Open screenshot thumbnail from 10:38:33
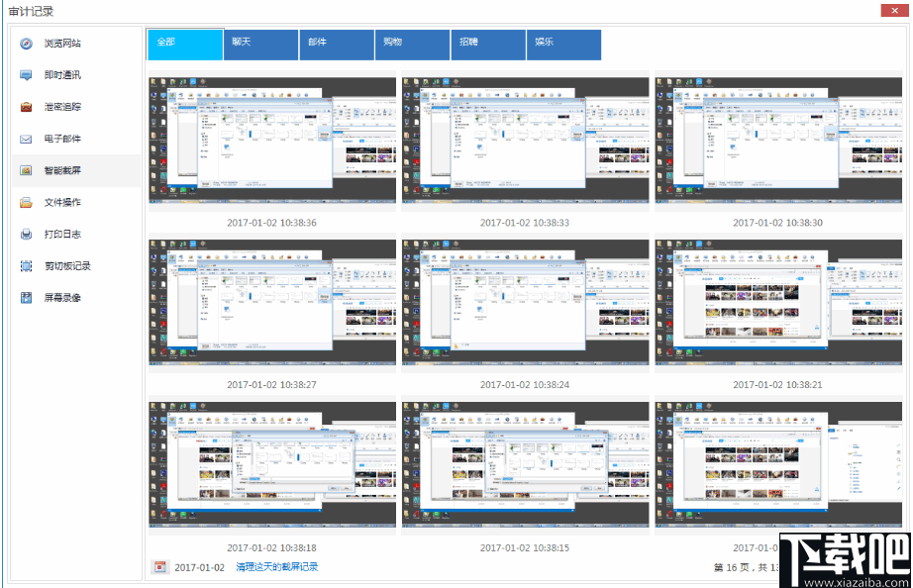Viewport: 913px width, 588px height. point(525,141)
